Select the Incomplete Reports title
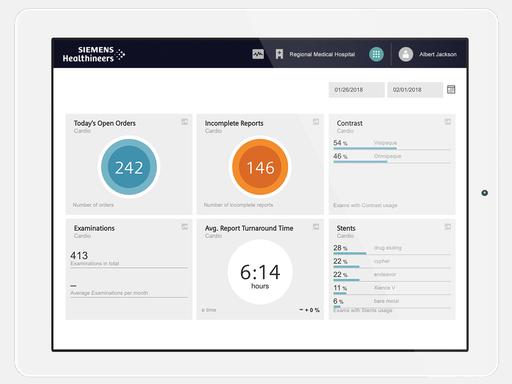 tap(234, 123)
